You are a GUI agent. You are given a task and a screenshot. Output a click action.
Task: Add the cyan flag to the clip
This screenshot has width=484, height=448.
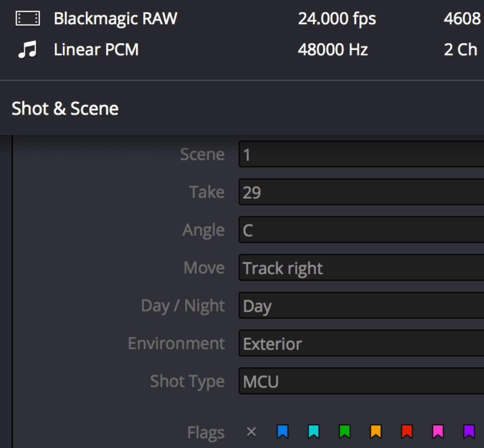tap(314, 431)
